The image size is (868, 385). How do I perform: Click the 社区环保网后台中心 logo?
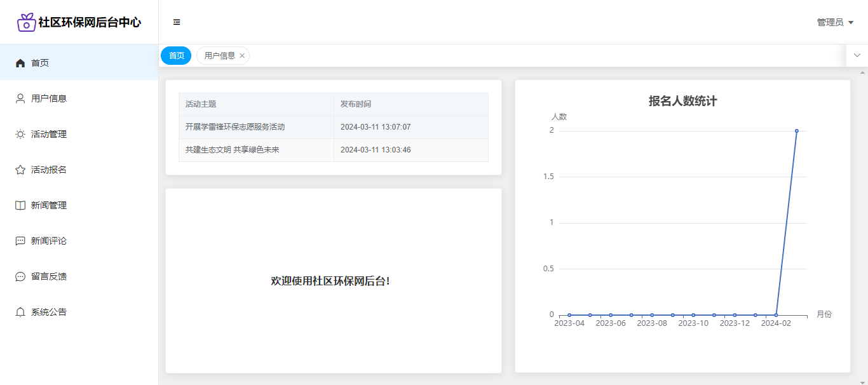pyautogui.click(x=79, y=22)
